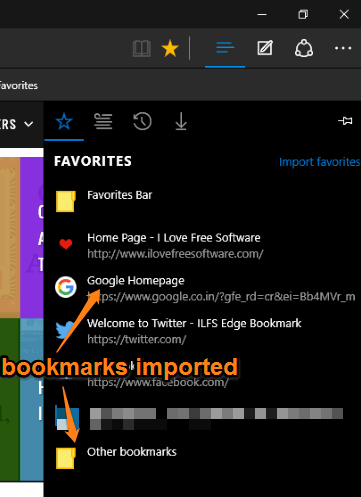Expand the webpage dropdown chevron menu
This screenshot has height=497, width=361.
coord(29,124)
